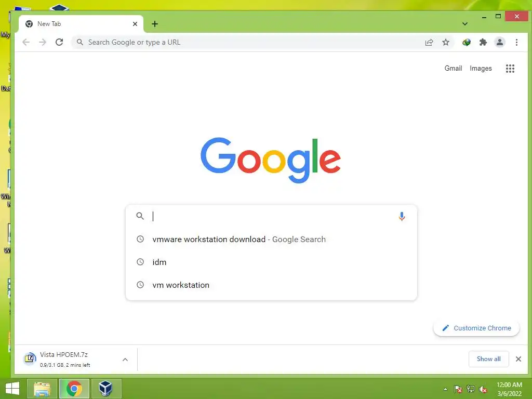Open File Explorer from the taskbar
The height and width of the screenshot is (399, 532).
point(42,389)
